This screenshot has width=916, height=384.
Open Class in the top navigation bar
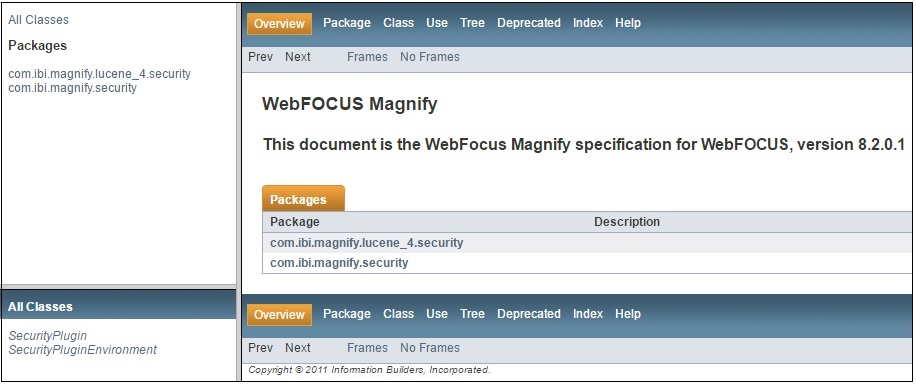coord(398,23)
